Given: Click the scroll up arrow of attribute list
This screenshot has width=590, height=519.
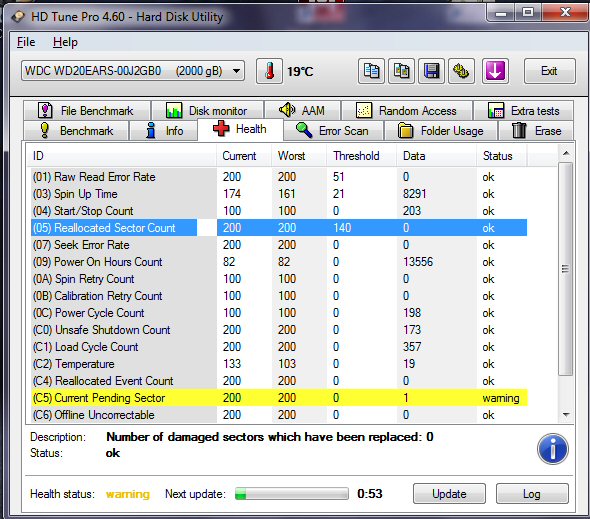Looking at the screenshot, I should click(566, 153).
